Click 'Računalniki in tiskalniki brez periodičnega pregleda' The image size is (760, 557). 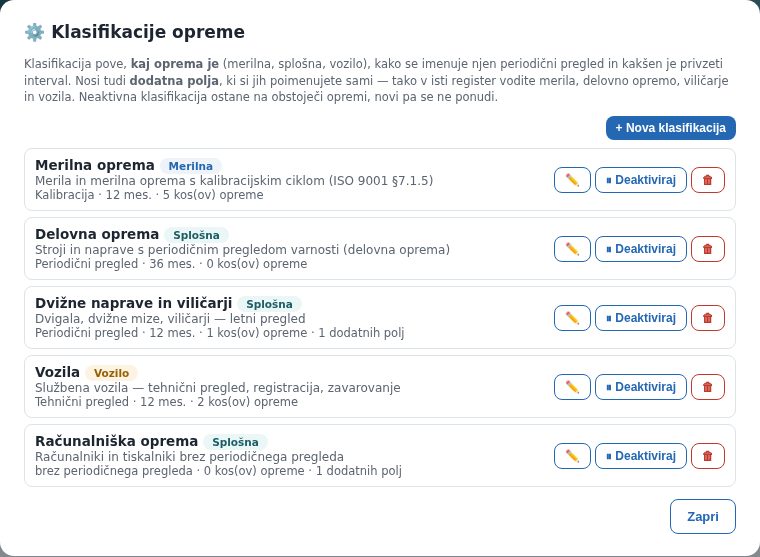pos(189,457)
